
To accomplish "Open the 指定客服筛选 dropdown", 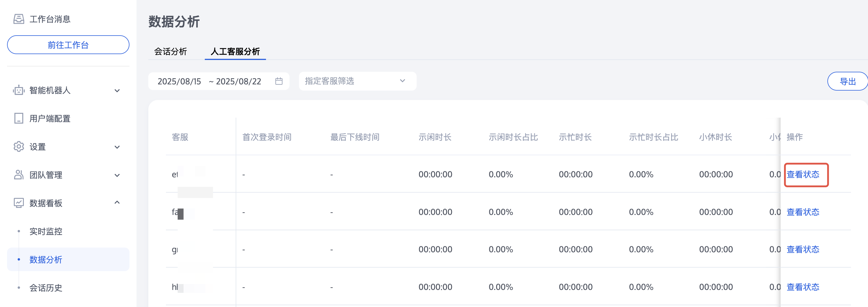I will tap(357, 81).
